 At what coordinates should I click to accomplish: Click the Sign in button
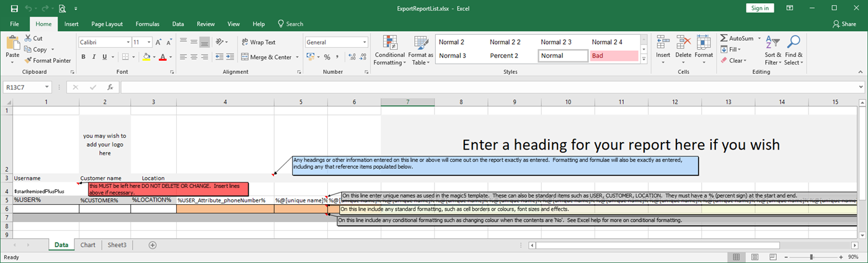[759, 8]
